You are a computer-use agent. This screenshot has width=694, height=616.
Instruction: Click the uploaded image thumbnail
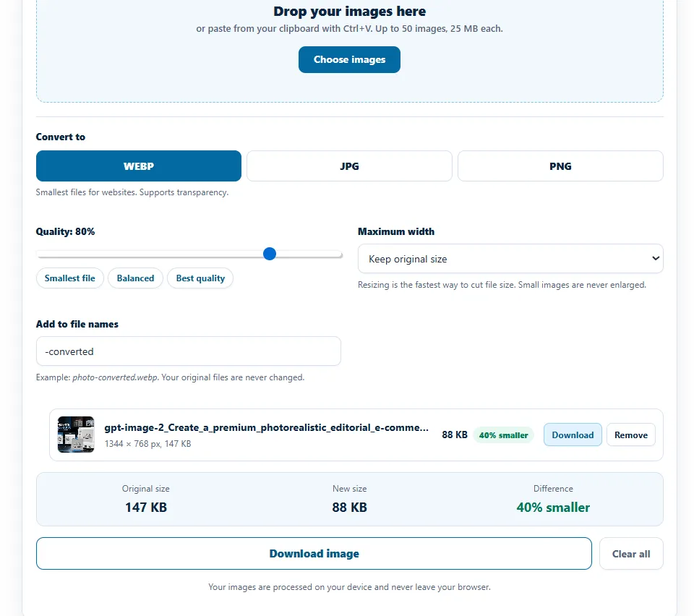tap(76, 435)
